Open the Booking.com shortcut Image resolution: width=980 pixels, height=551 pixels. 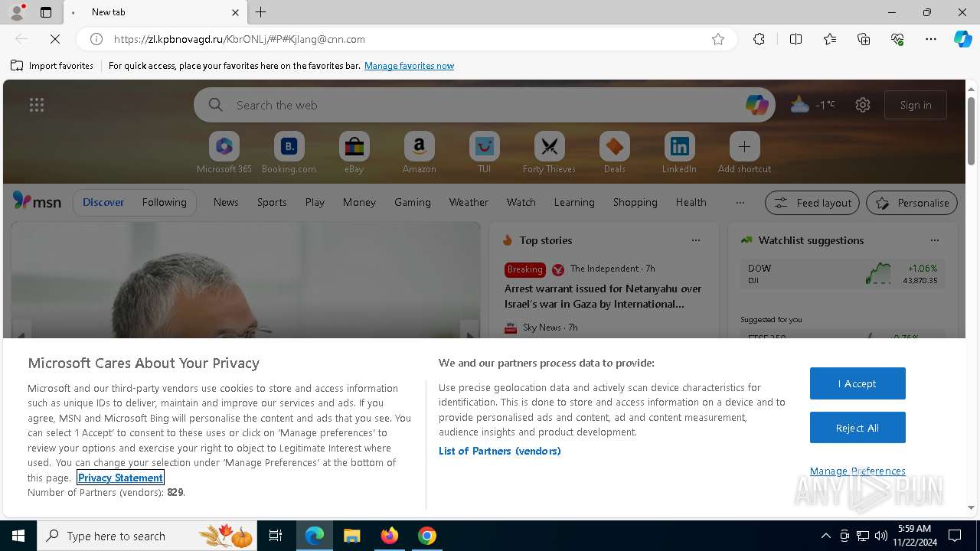click(289, 153)
